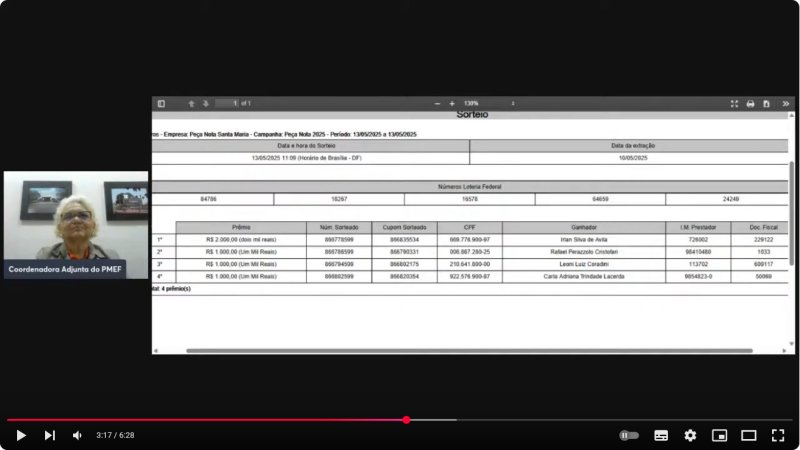Click the PDF page number field
Screen dimensions: 800x450
pos(227,104)
